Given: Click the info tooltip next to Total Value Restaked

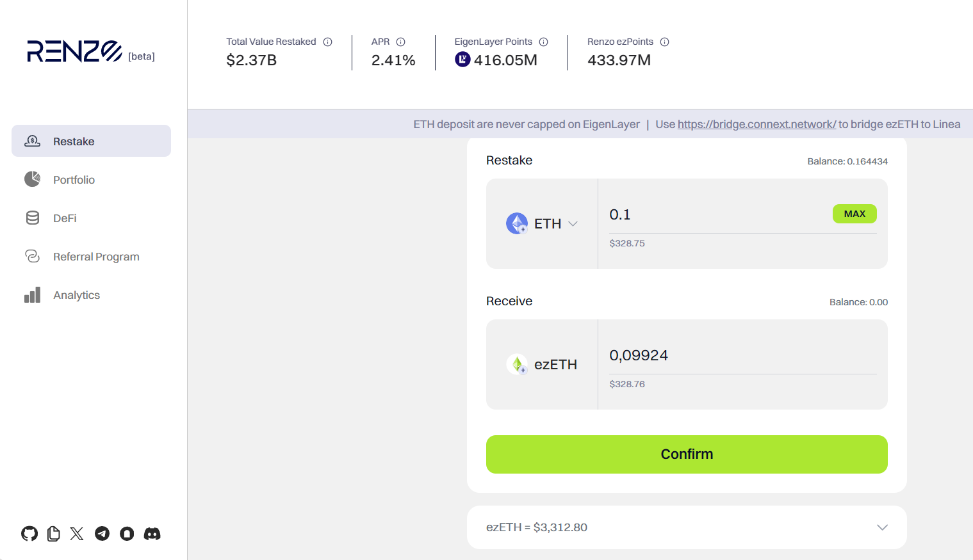Looking at the screenshot, I should tap(327, 41).
